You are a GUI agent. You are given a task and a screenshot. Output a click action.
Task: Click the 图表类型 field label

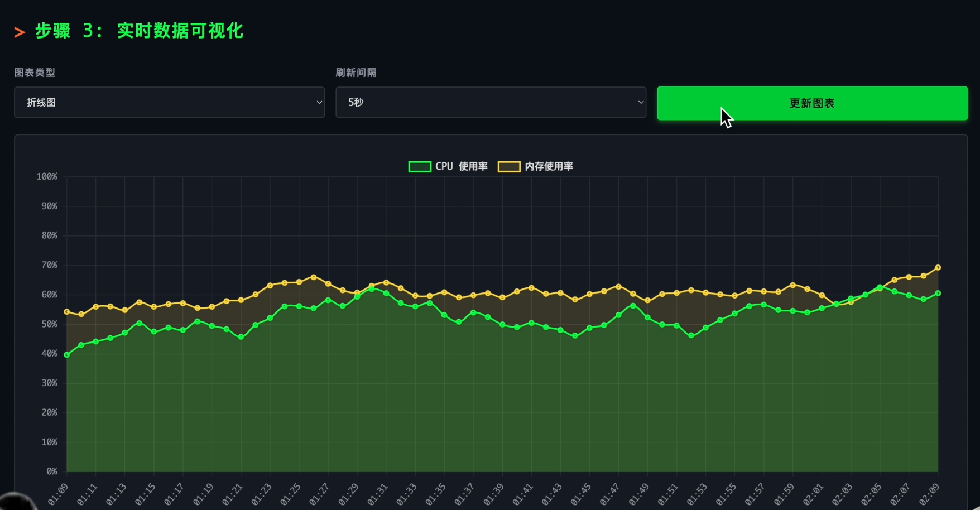click(x=35, y=73)
